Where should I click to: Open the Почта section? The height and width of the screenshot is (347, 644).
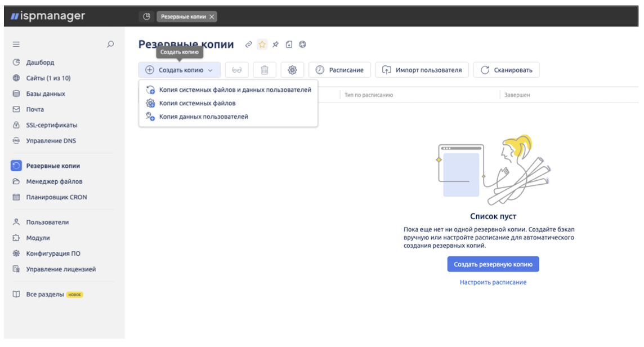34,110
